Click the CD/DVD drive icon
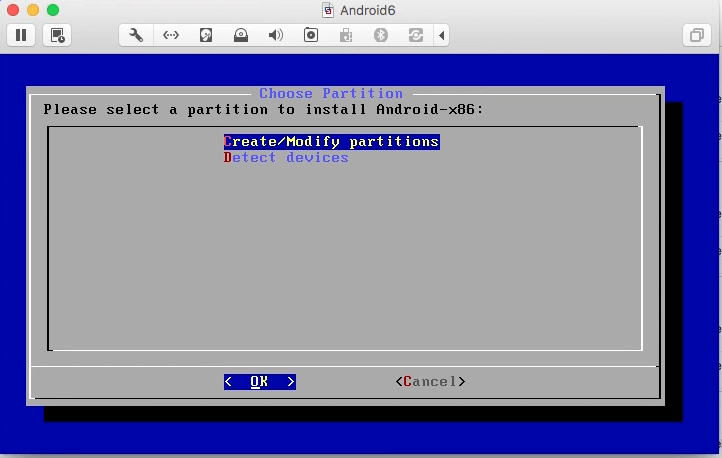 pos(241,35)
